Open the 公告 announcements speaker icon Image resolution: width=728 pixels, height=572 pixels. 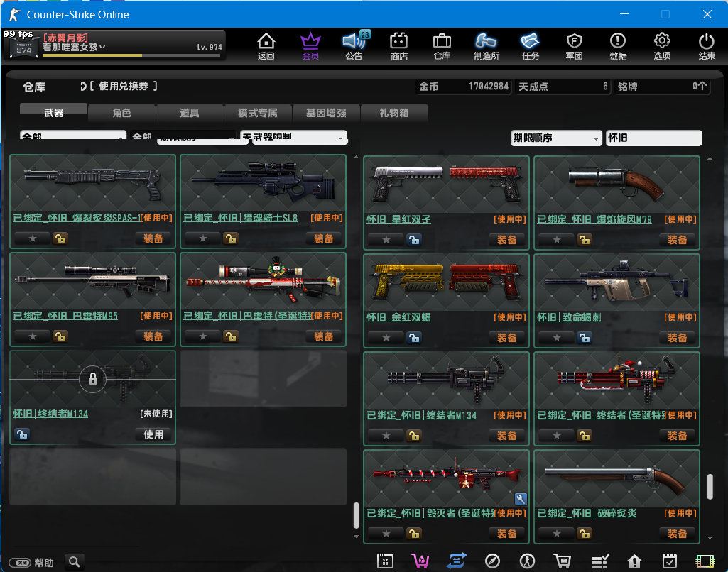point(354,46)
